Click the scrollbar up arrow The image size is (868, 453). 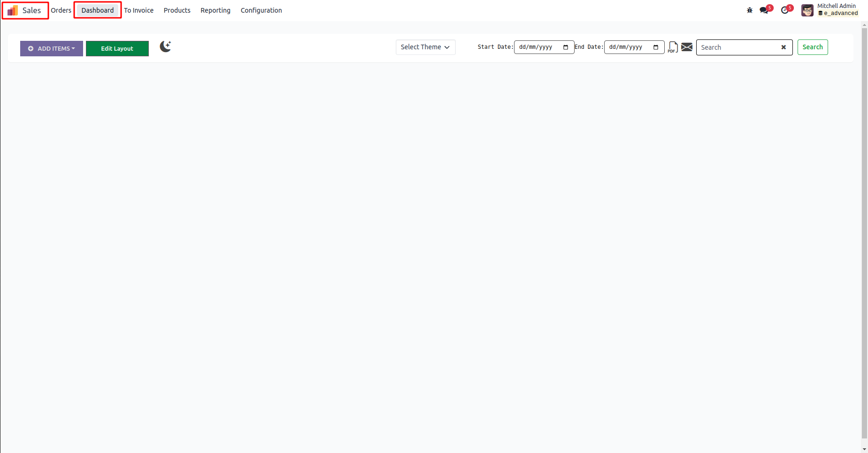point(864,25)
